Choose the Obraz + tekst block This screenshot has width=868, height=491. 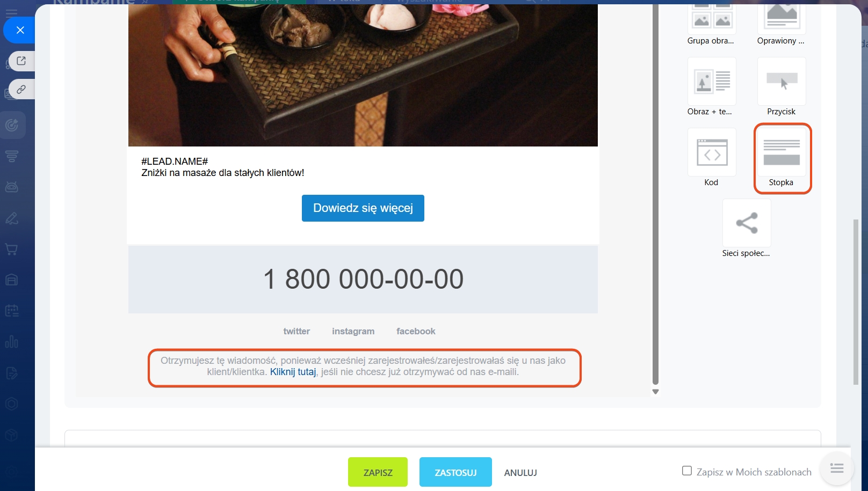tap(712, 87)
